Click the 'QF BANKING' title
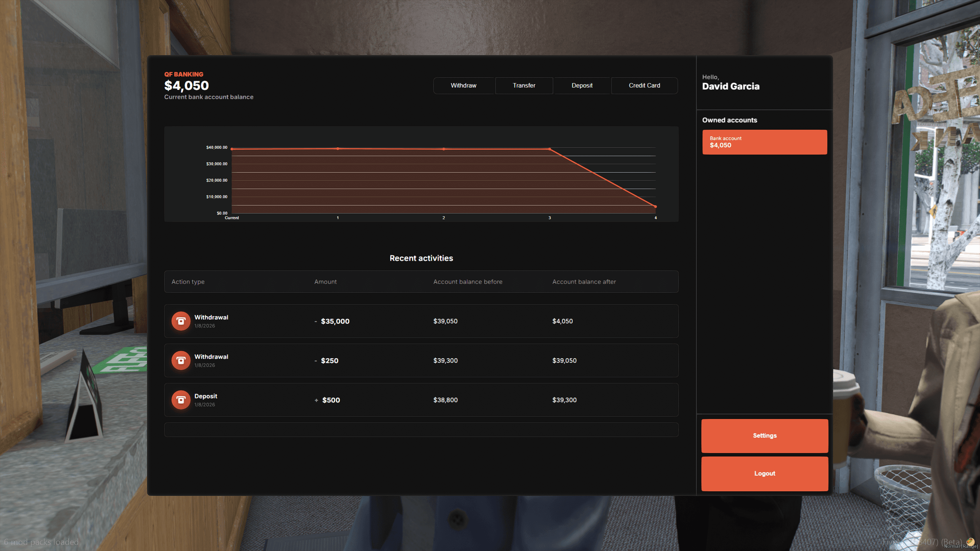Image resolution: width=980 pixels, height=551 pixels. pos(184,74)
